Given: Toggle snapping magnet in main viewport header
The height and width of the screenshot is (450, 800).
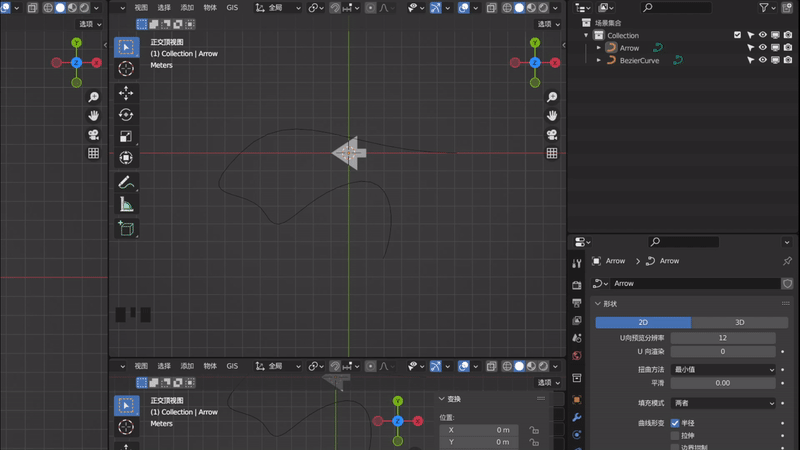Looking at the screenshot, I should pos(335,8).
